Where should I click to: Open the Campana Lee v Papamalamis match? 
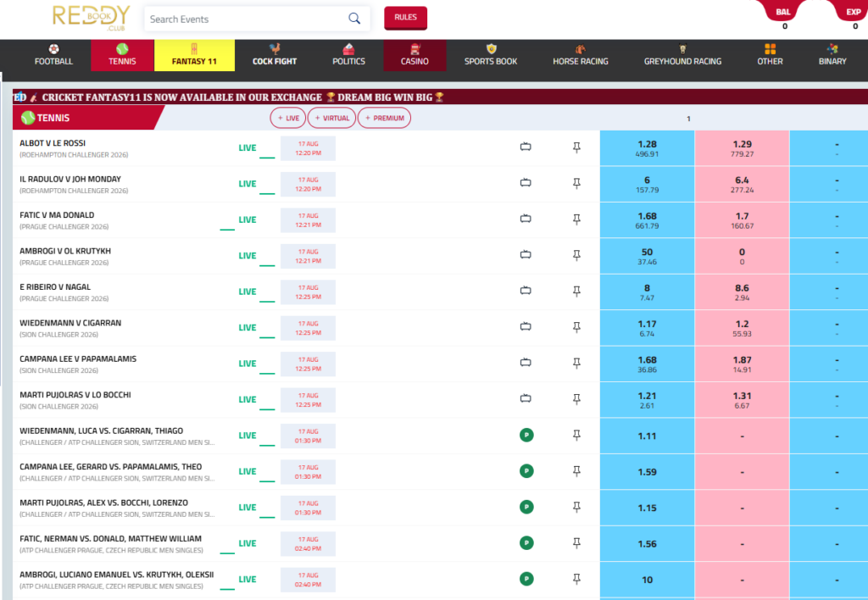pos(78,358)
